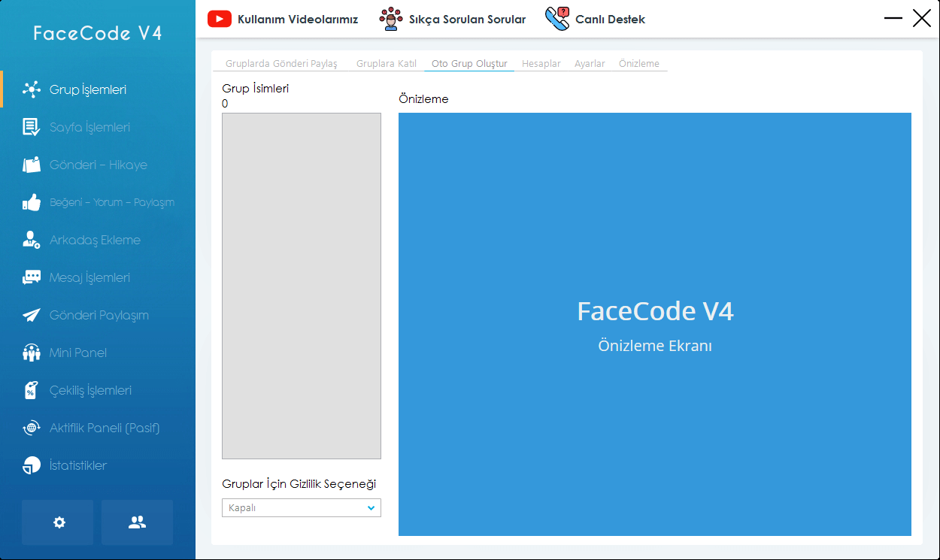This screenshot has width=940, height=560.
Task: Click the Grup İşlemleri network icon
Action: tap(32, 89)
